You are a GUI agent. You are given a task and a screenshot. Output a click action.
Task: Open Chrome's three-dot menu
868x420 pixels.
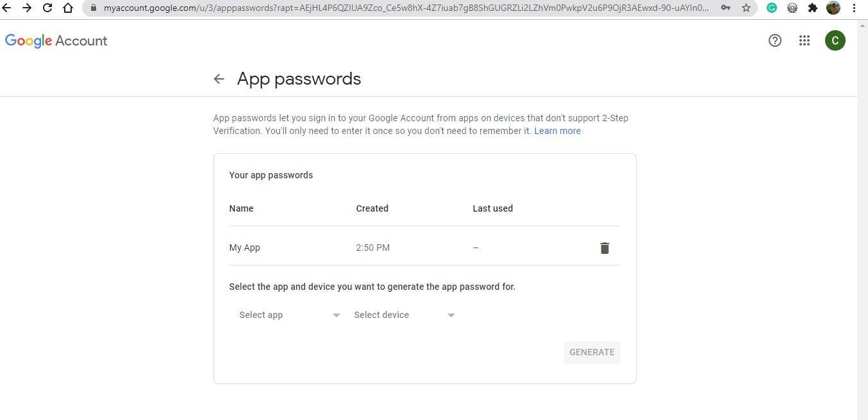[x=855, y=8]
